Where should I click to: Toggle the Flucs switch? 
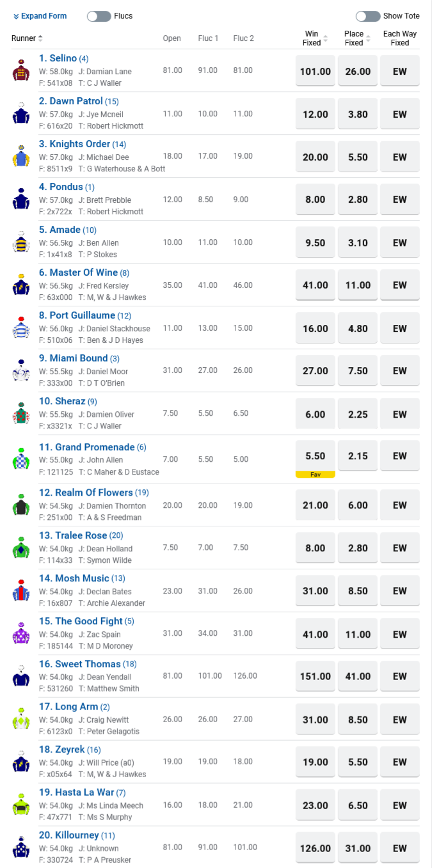99,16
